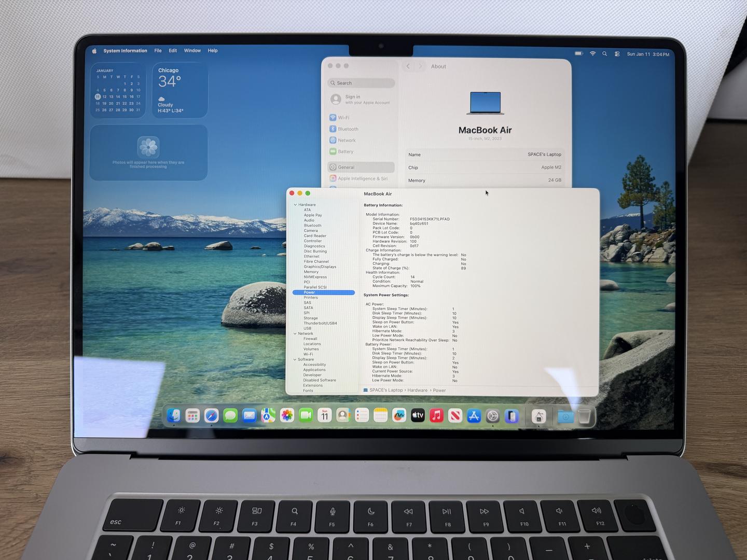This screenshot has height=560, width=747.
Task: Open the Window menu
Action: coord(192,51)
